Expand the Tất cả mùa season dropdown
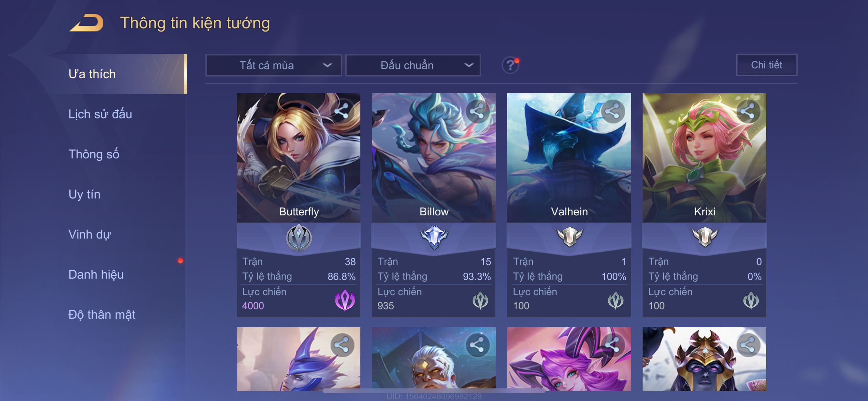 274,65
